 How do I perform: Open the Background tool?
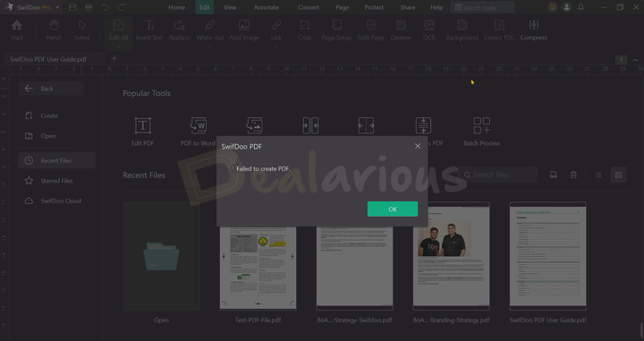pyautogui.click(x=462, y=30)
